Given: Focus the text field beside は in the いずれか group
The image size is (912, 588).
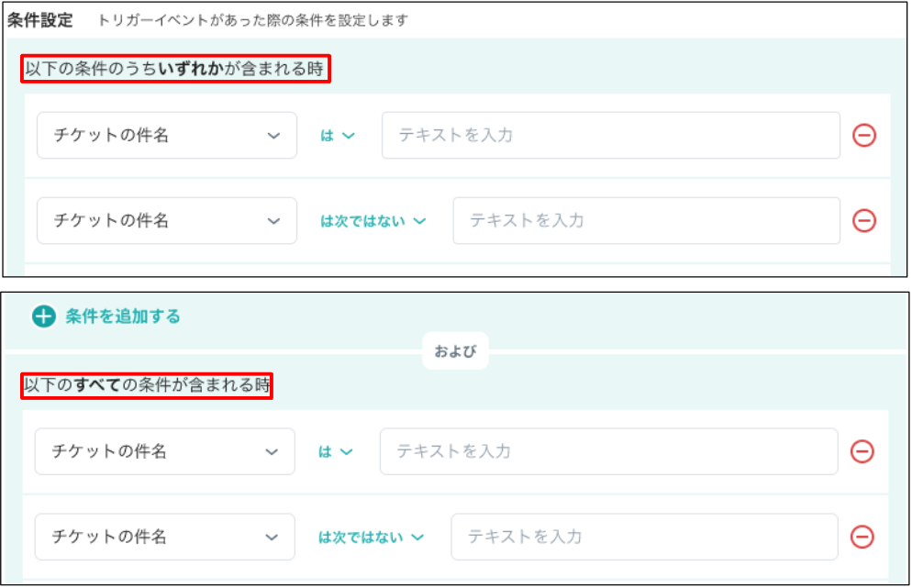Looking at the screenshot, I should click(611, 136).
